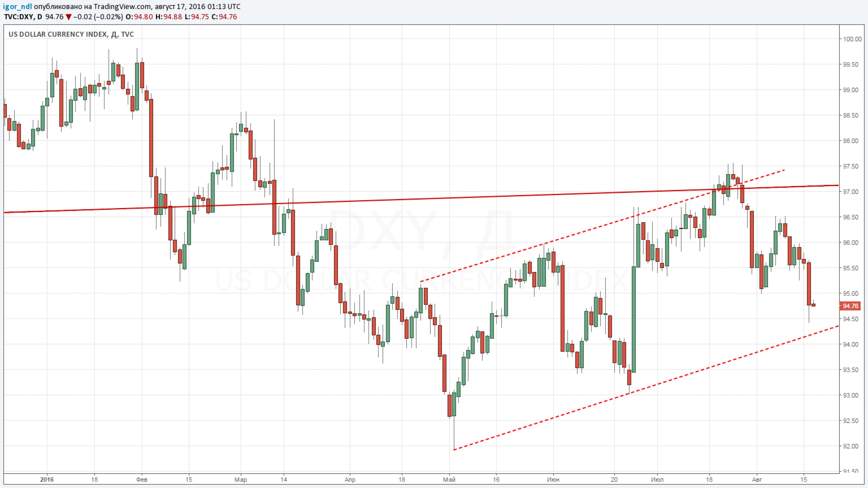The width and height of the screenshot is (868, 488).
Task: Click the open value O:94.80
Action: coord(139,17)
